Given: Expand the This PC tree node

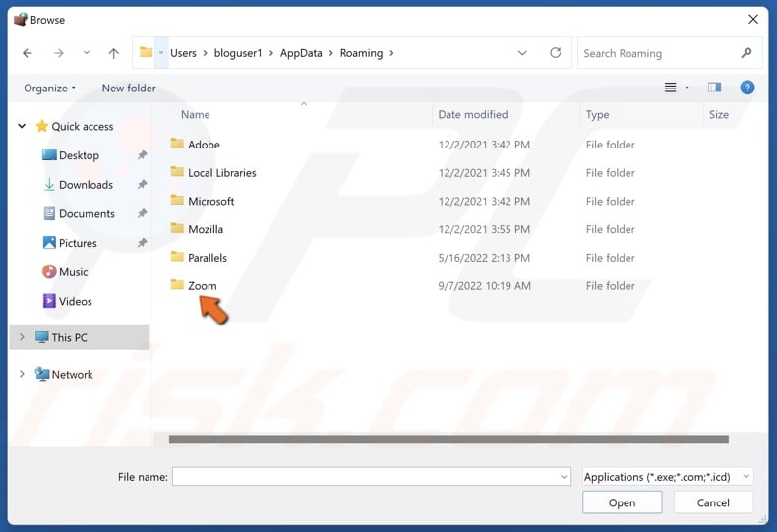Looking at the screenshot, I should pyautogui.click(x=22, y=337).
